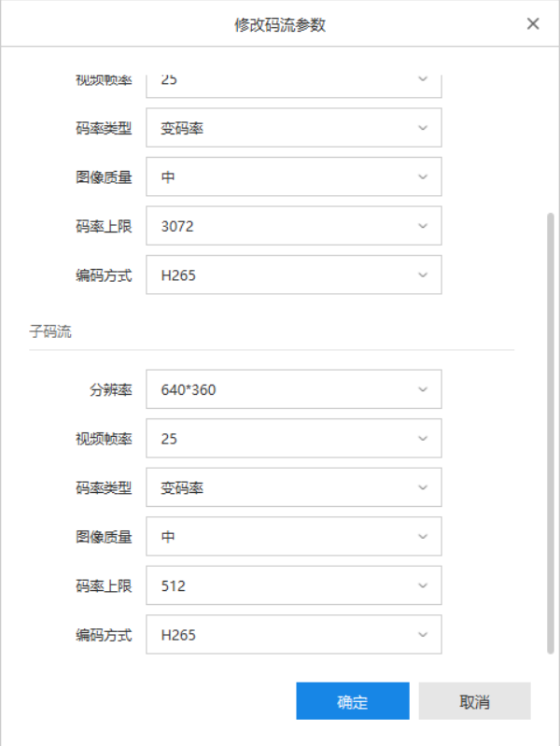Image resolution: width=560 pixels, height=746 pixels.
Task: Close the 修改码流参数 dialog
Action: tap(533, 24)
